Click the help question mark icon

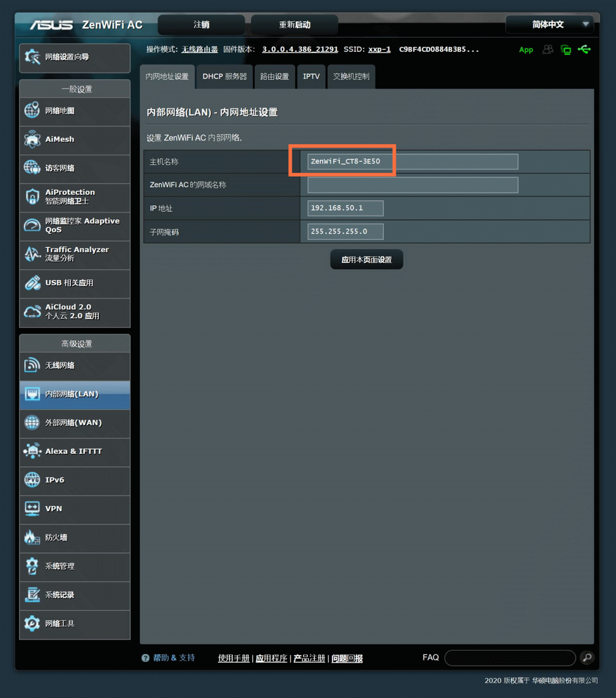point(145,658)
